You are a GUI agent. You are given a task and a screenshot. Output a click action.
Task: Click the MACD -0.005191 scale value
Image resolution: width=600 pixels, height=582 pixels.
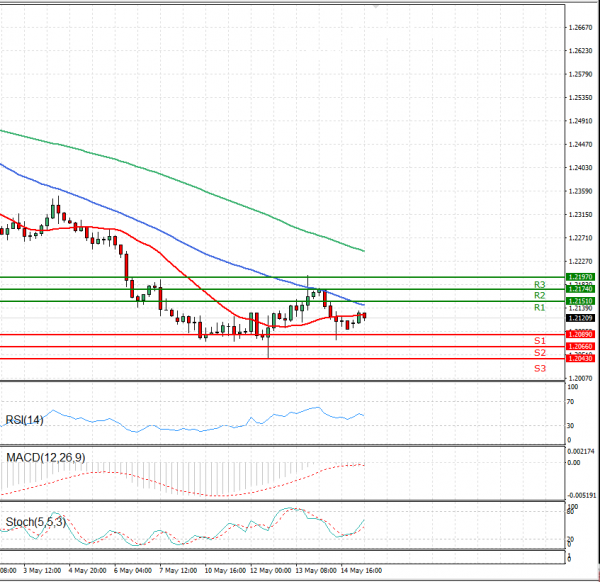coord(582,496)
